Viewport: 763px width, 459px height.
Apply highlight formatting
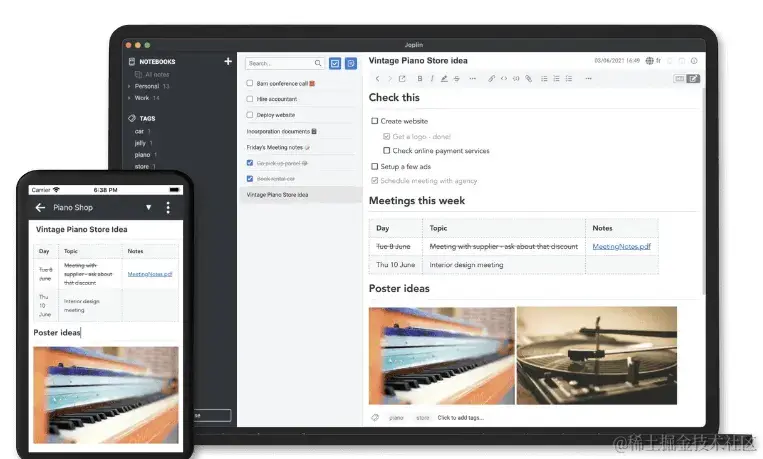[x=444, y=78]
